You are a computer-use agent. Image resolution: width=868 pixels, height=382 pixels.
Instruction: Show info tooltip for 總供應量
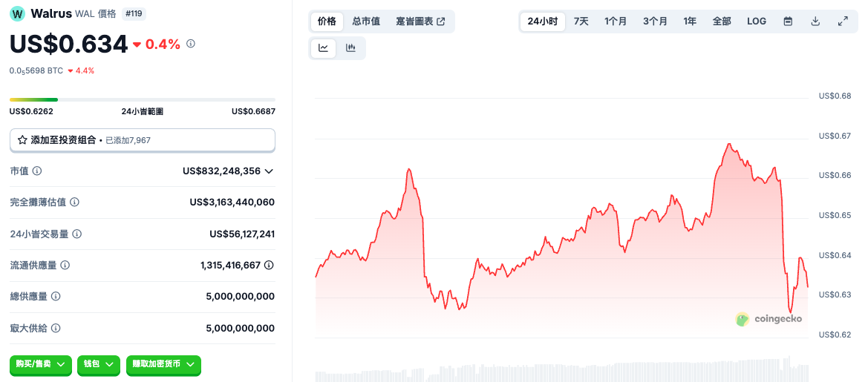[x=56, y=296]
